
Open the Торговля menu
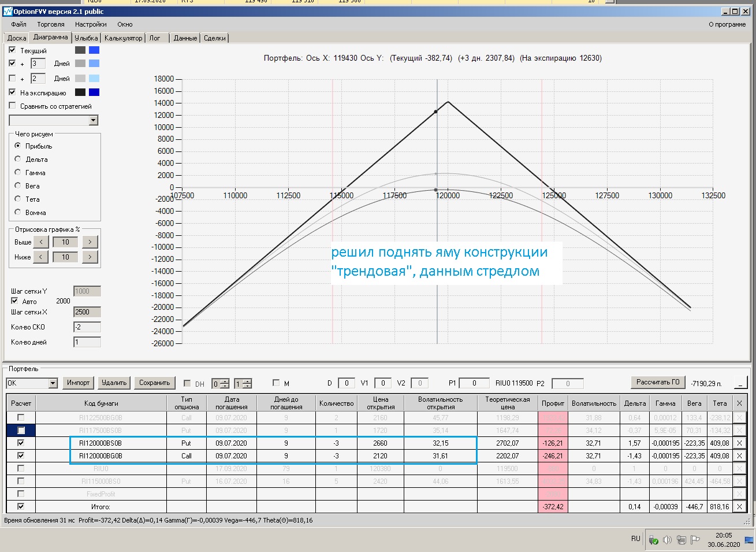[x=51, y=24]
